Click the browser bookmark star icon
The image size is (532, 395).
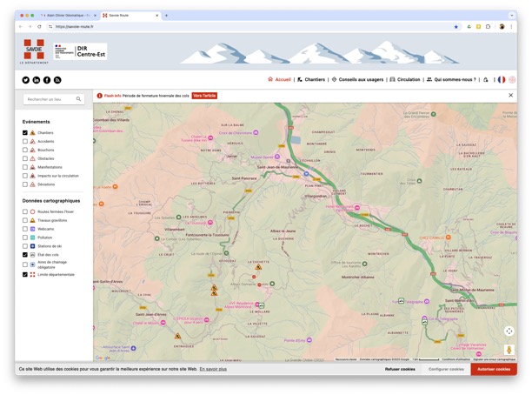456,26
